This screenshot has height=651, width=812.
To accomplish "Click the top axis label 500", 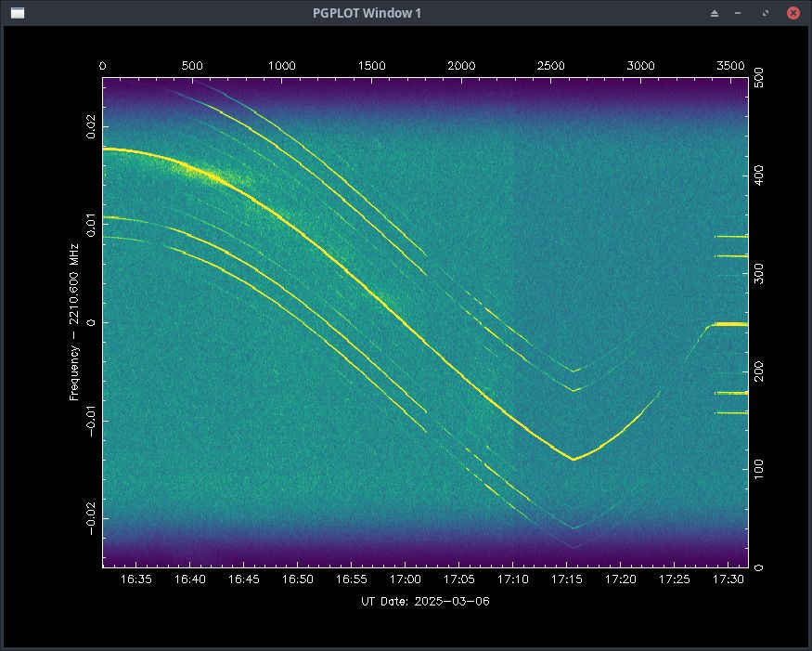I will [x=192, y=66].
